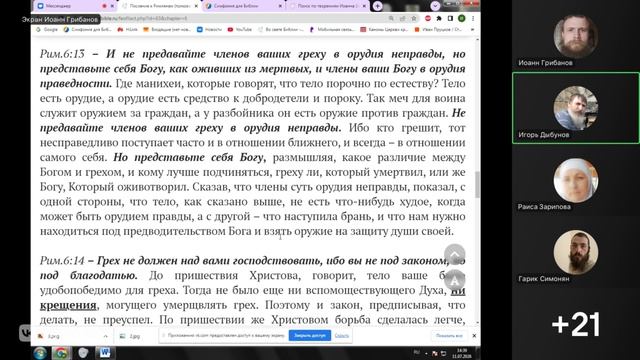Open the Новости bookmark
Image resolution: width=640 pixels, height=360 pixels.
pyautogui.click(x=209, y=29)
